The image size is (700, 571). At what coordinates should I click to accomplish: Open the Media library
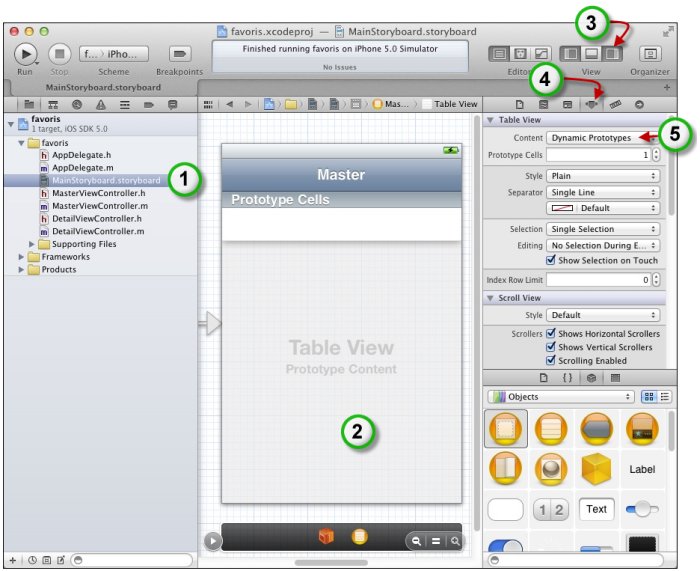coord(615,378)
